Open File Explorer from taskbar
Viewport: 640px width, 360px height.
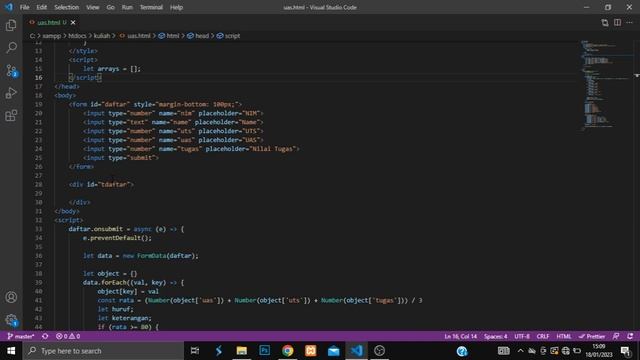pos(242,351)
